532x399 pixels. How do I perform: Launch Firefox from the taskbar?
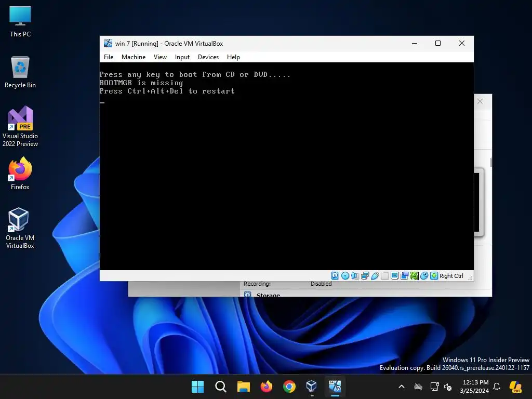[267, 387]
